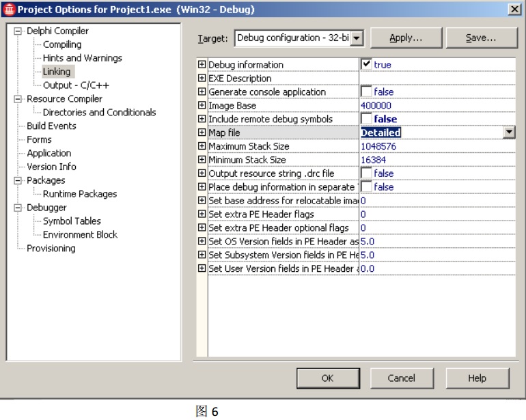
Task: Expand the Image Base property row
Action: [202, 106]
